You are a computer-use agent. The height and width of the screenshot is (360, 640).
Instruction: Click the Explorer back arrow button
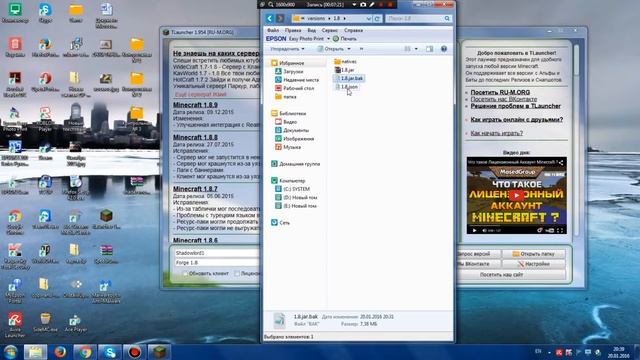269,18
